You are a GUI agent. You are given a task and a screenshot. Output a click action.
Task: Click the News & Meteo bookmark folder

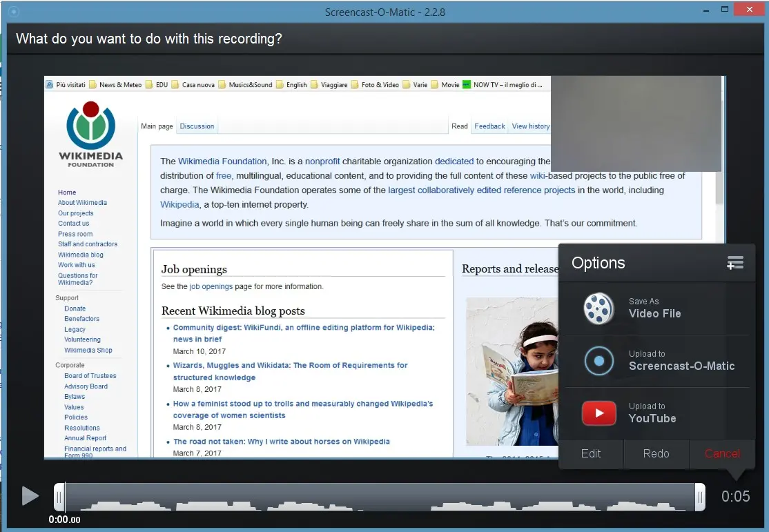[115, 84]
